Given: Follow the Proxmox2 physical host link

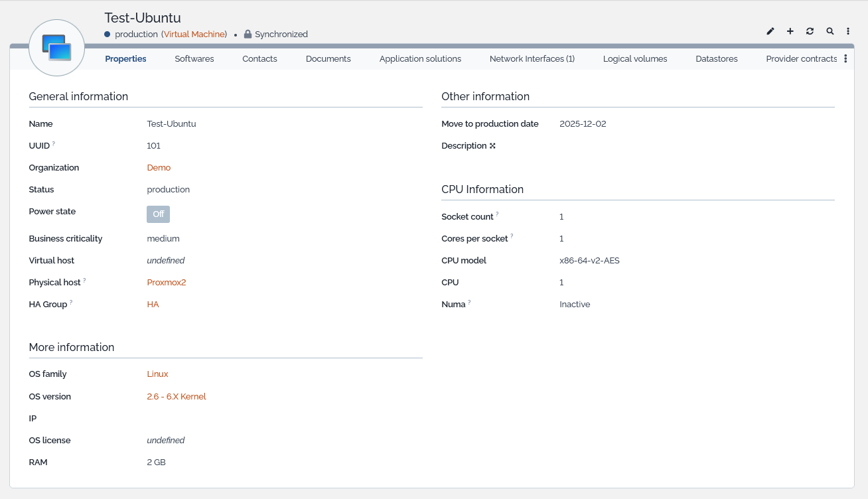Looking at the screenshot, I should [x=166, y=283].
